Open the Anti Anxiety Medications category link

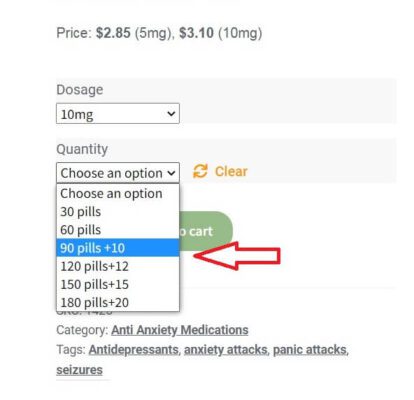click(x=180, y=330)
